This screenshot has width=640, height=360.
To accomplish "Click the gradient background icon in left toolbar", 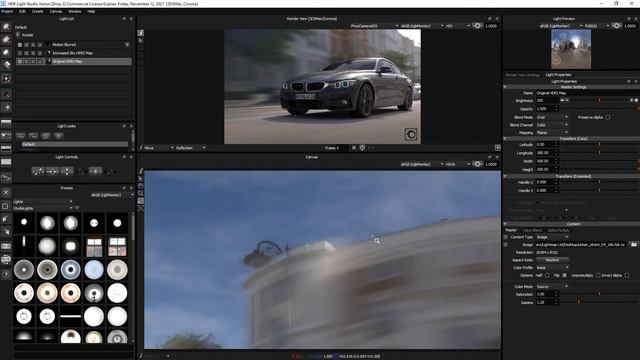I will (x=6, y=123).
